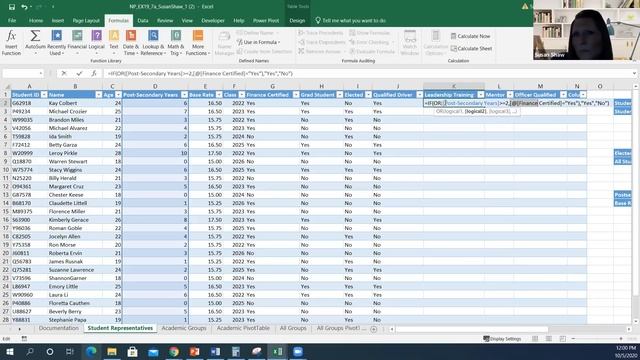Switch to Academic Groups sheet tab
Image resolution: width=640 pixels, height=360 pixels.
184,328
